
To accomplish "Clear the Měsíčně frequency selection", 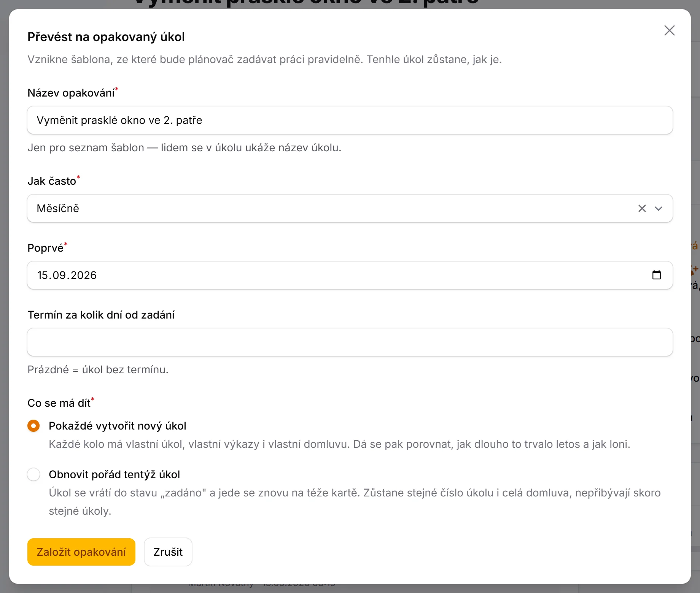I will pyautogui.click(x=642, y=208).
